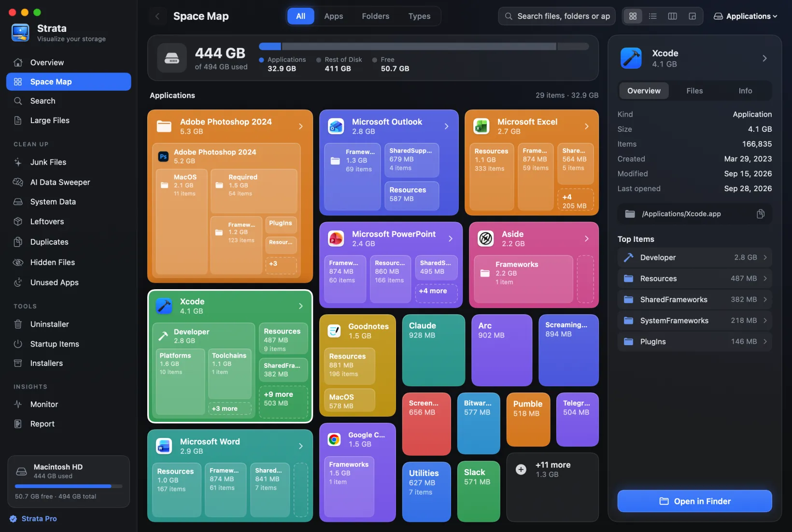Click the Applications segment of disk usage bar
Image resolution: width=792 pixels, height=532 pixels.
(270, 46)
